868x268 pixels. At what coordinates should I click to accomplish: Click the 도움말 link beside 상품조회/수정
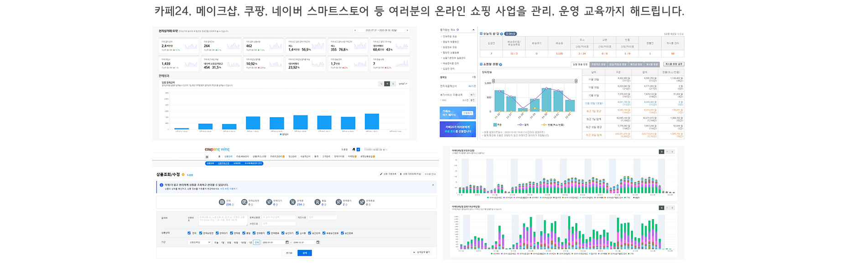[190, 175]
